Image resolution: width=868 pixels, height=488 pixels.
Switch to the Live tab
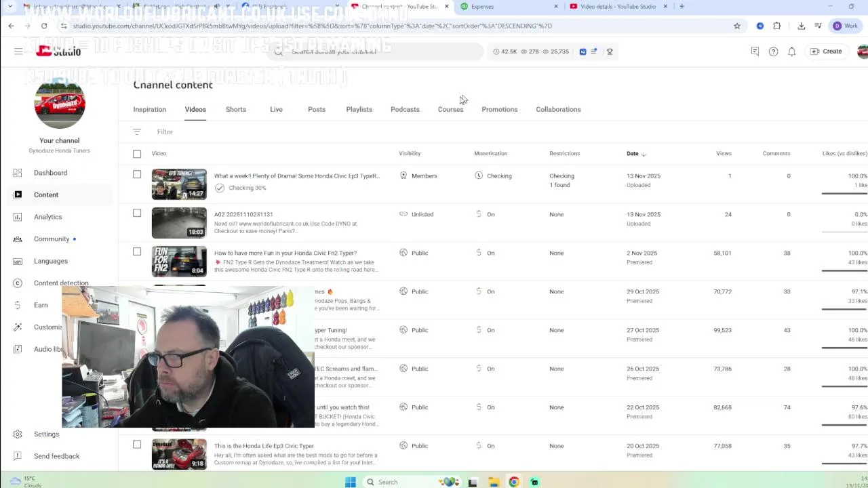tap(276, 109)
